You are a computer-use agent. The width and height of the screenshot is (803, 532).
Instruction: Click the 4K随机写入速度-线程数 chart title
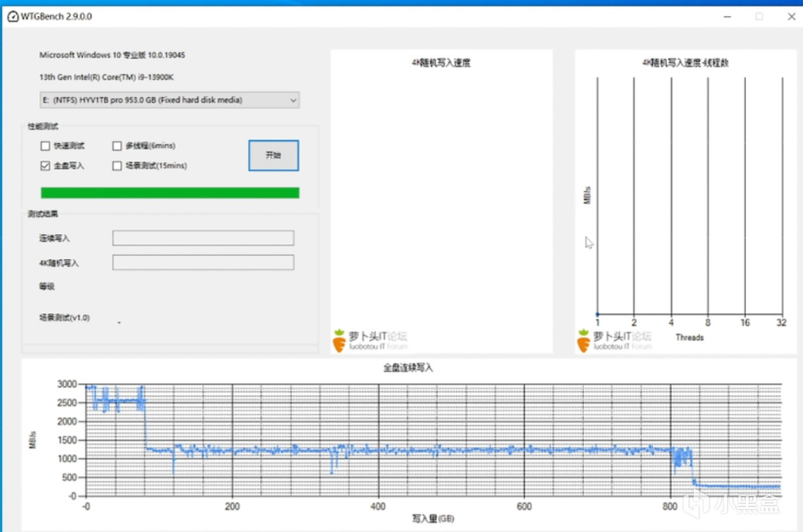(x=685, y=62)
